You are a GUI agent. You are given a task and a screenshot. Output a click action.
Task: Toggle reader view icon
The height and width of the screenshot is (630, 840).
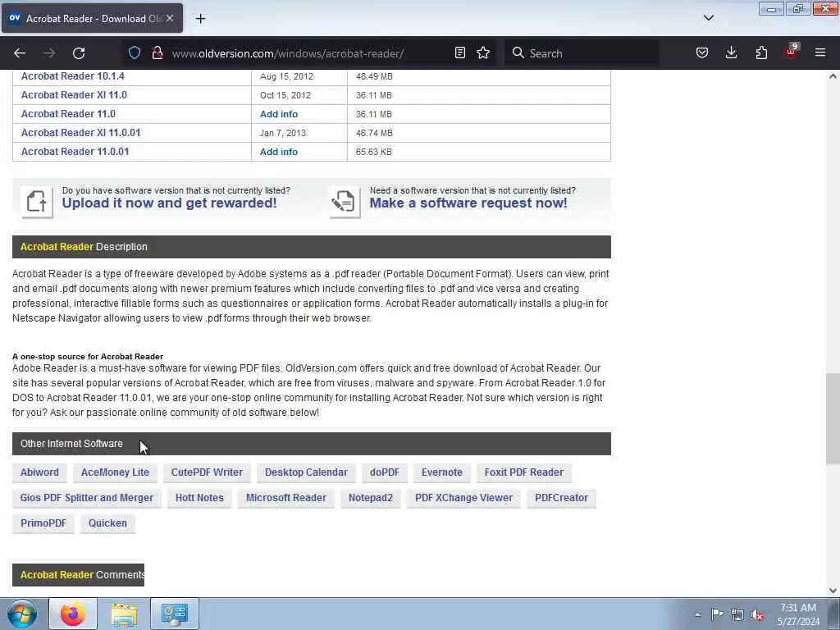point(459,53)
